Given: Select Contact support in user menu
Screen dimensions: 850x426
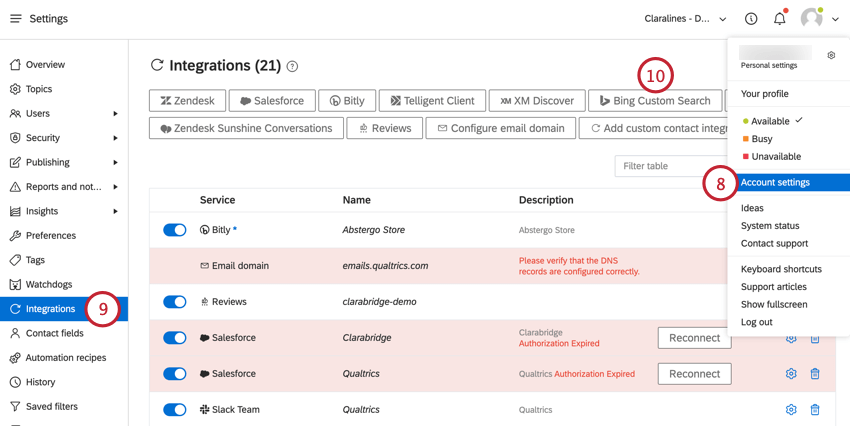Looking at the screenshot, I should [775, 243].
